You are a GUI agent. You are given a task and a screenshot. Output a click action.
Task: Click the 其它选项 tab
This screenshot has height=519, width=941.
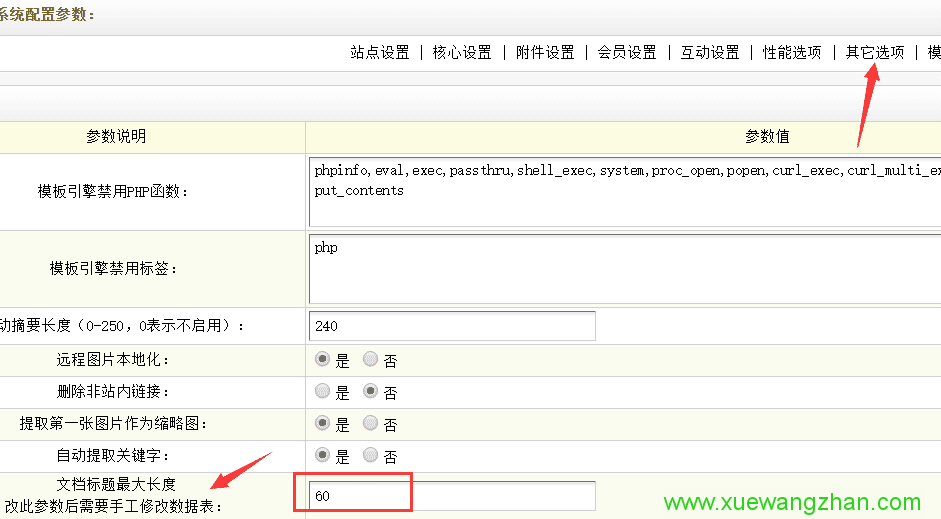[875, 53]
